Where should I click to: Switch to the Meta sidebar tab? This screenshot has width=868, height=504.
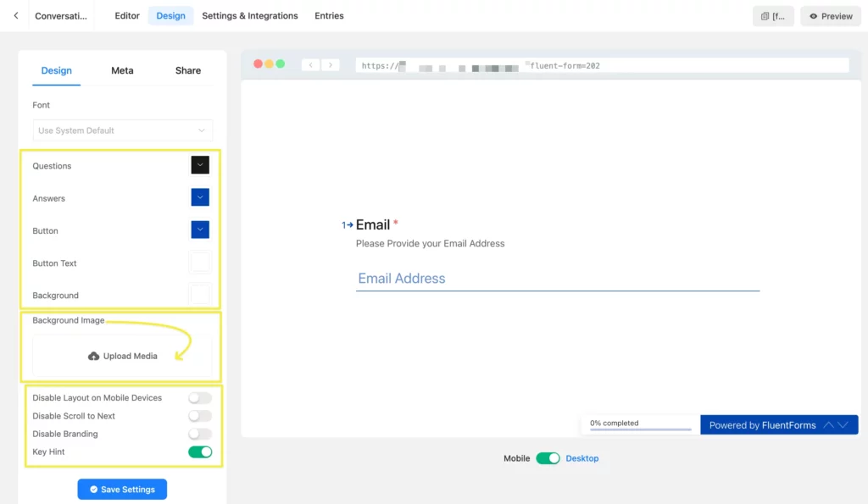coord(122,71)
